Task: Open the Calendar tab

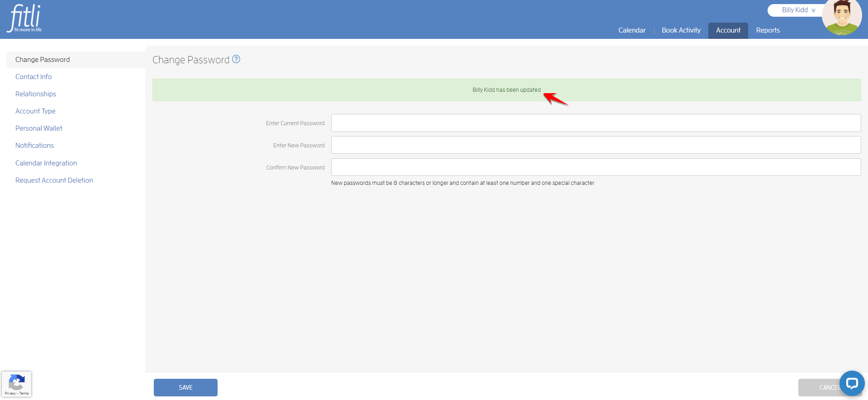Action: pyautogui.click(x=632, y=30)
